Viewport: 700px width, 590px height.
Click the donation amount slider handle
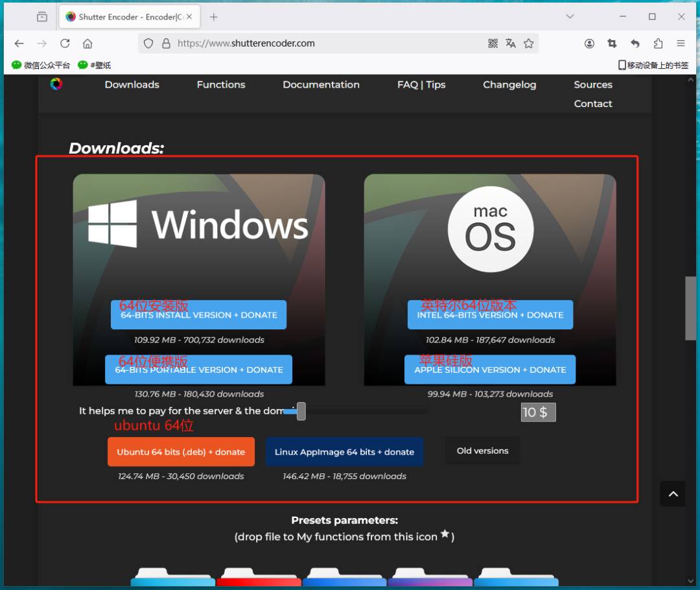(x=301, y=411)
